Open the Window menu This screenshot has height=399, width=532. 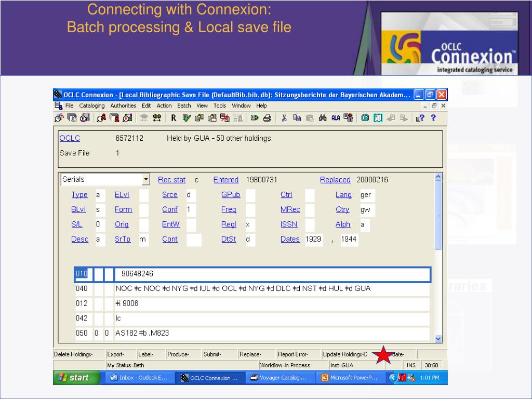coord(241,105)
